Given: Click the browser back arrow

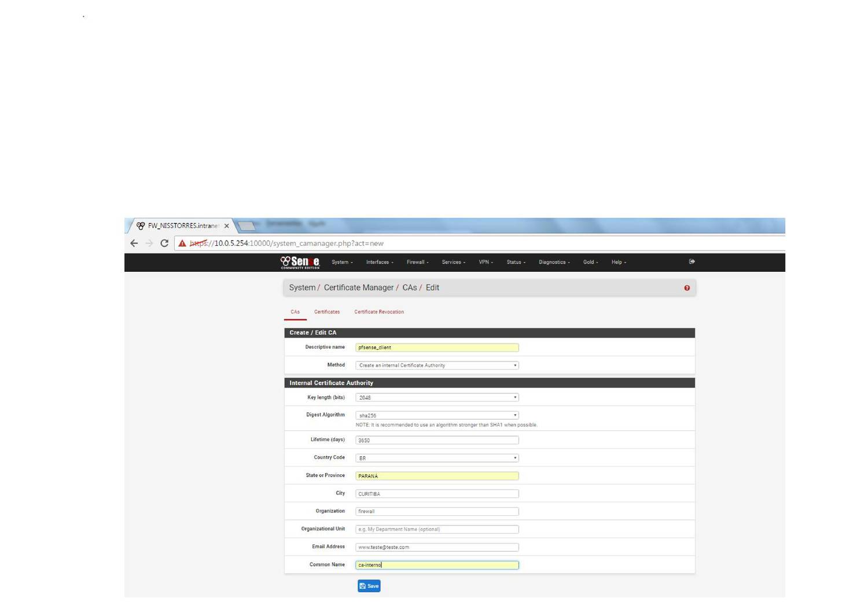Looking at the screenshot, I should point(134,243).
